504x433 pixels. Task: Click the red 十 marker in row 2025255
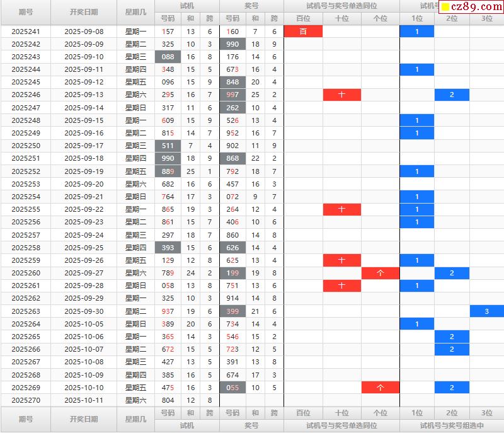(x=342, y=209)
